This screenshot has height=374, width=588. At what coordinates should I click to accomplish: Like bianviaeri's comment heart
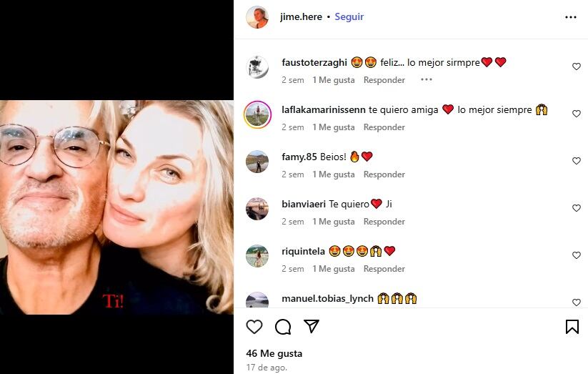coord(577,208)
